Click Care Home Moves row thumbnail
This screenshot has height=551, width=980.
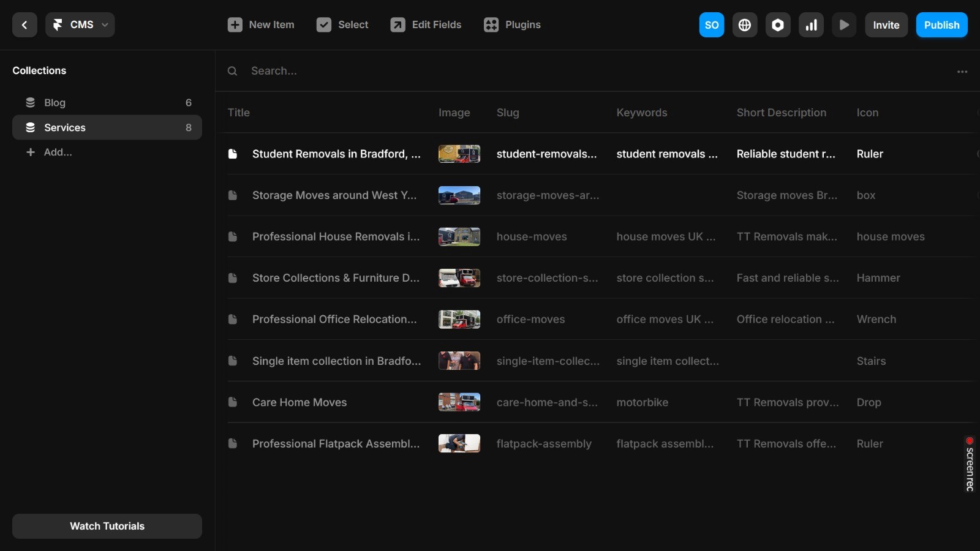tap(459, 402)
